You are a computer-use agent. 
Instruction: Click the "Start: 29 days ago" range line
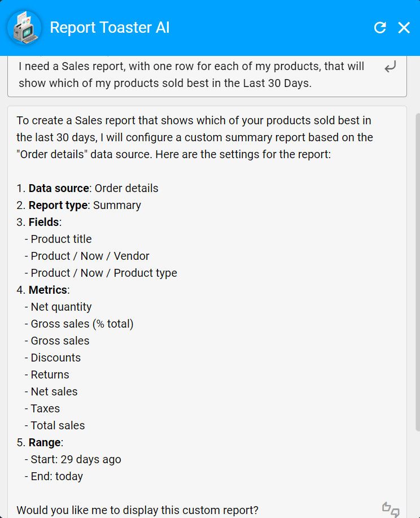click(76, 459)
